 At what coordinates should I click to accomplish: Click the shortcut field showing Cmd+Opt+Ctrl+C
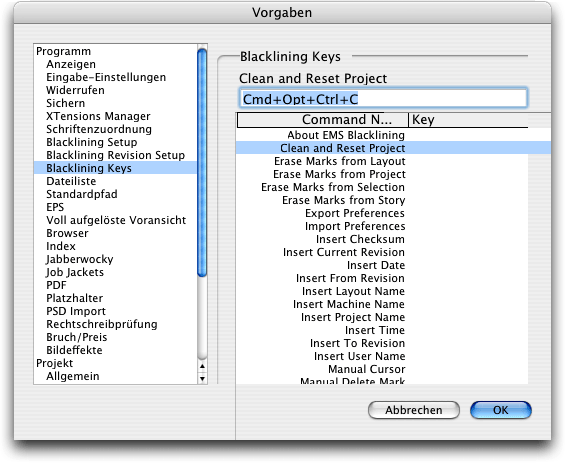coord(383,98)
